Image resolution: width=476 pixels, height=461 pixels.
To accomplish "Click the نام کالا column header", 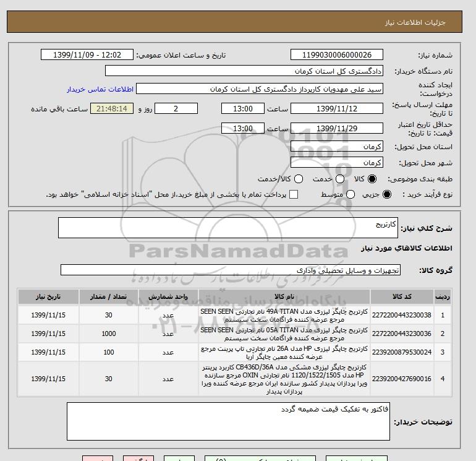I will (x=284, y=296).
